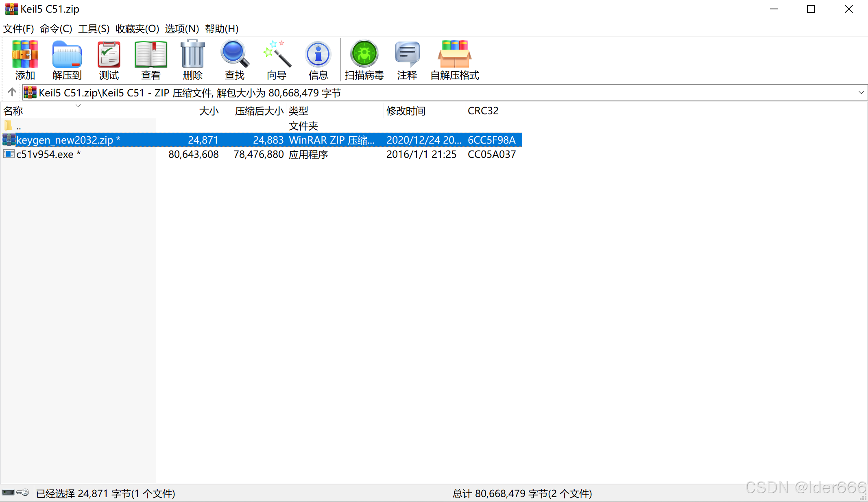The image size is (868, 502).
Task: Open the Options (选项) menu
Action: coord(182,29)
